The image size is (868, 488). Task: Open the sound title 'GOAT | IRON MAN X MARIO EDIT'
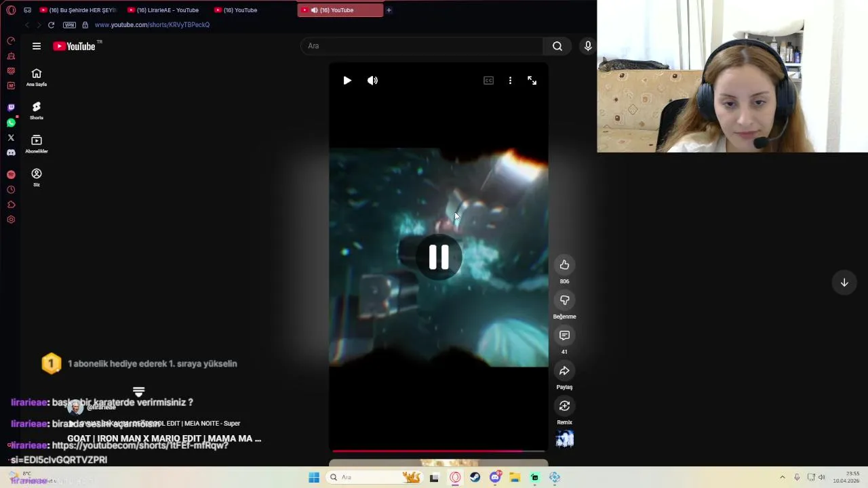click(164, 439)
